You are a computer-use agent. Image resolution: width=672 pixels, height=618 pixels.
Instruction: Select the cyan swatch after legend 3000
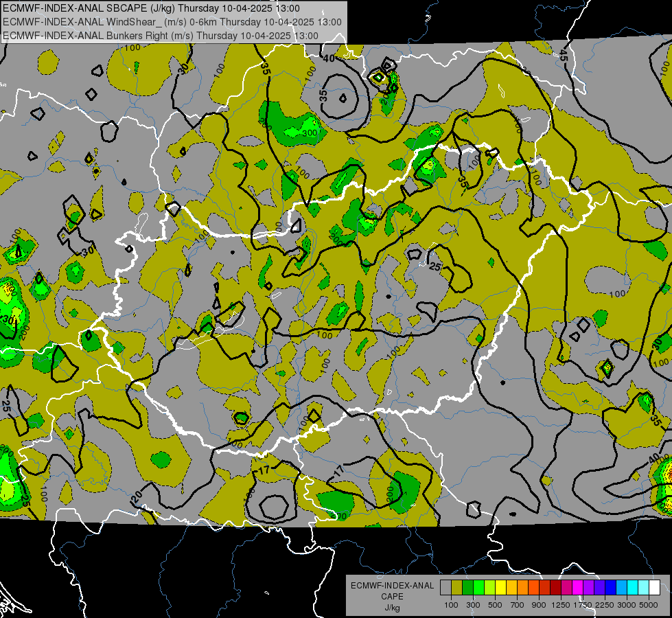(633, 588)
